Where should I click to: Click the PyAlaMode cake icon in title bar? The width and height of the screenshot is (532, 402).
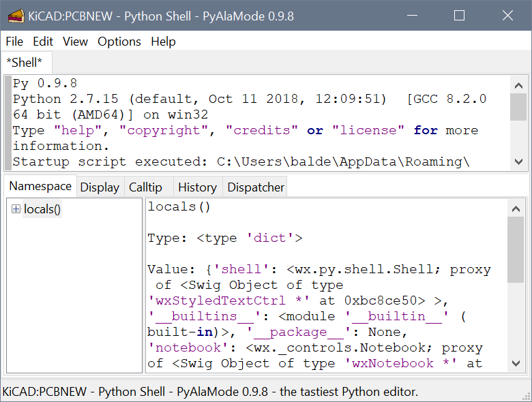click(16, 16)
